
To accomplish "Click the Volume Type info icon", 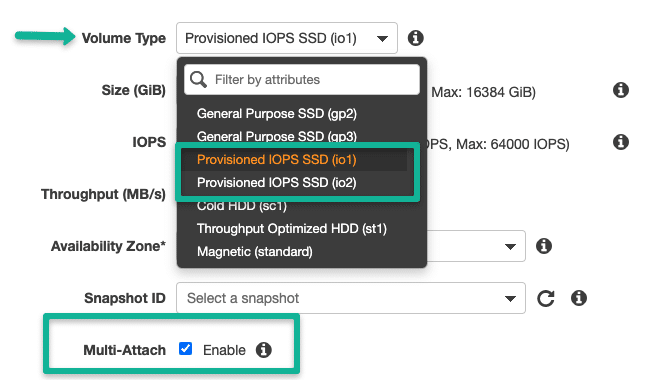I will pyautogui.click(x=415, y=38).
